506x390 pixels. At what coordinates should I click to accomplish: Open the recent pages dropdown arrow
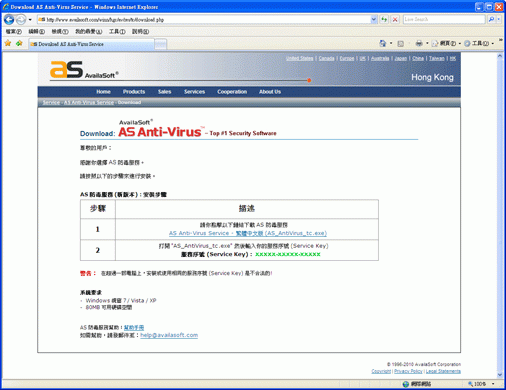pos(30,20)
